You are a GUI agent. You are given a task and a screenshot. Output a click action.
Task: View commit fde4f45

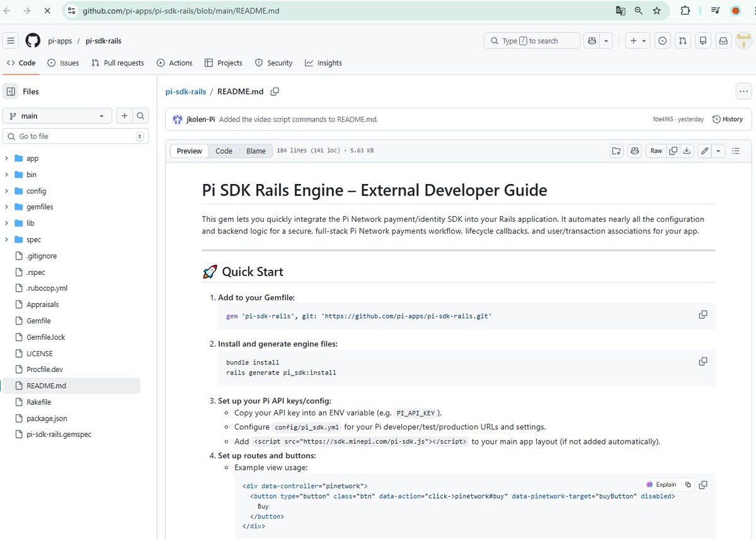click(x=663, y=119)
